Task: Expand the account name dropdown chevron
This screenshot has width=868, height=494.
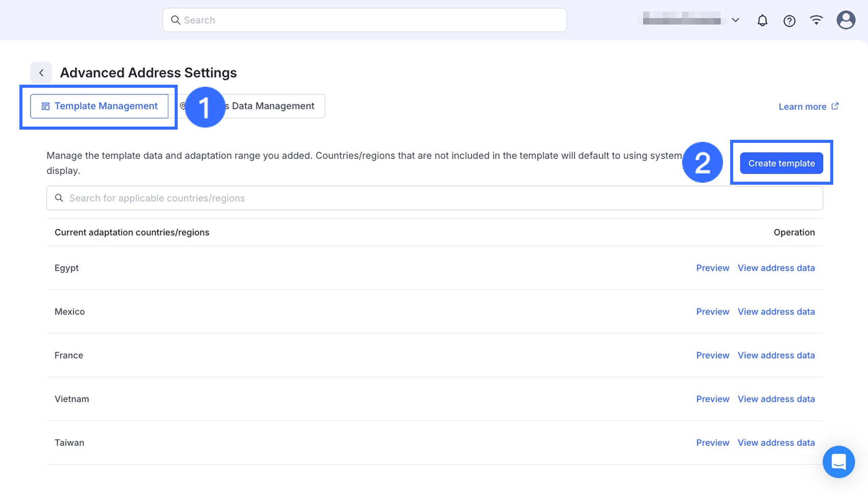Action: tap(735, 20)
